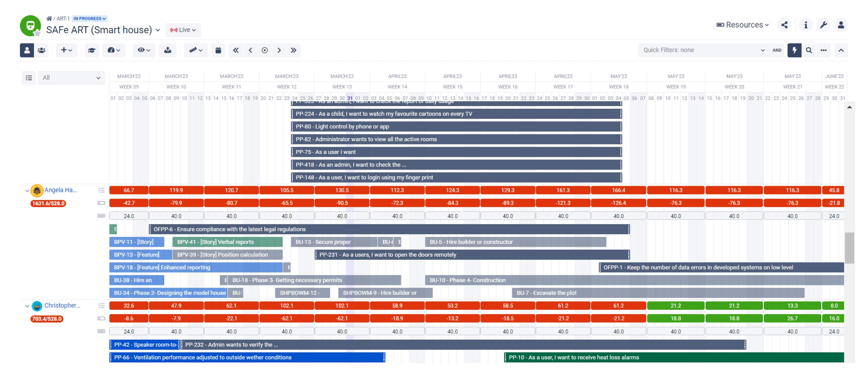This screenshot has width=868, height=376.
Task: Click the export upload icon
Action: pyautogui.click(x=167, y=50)
